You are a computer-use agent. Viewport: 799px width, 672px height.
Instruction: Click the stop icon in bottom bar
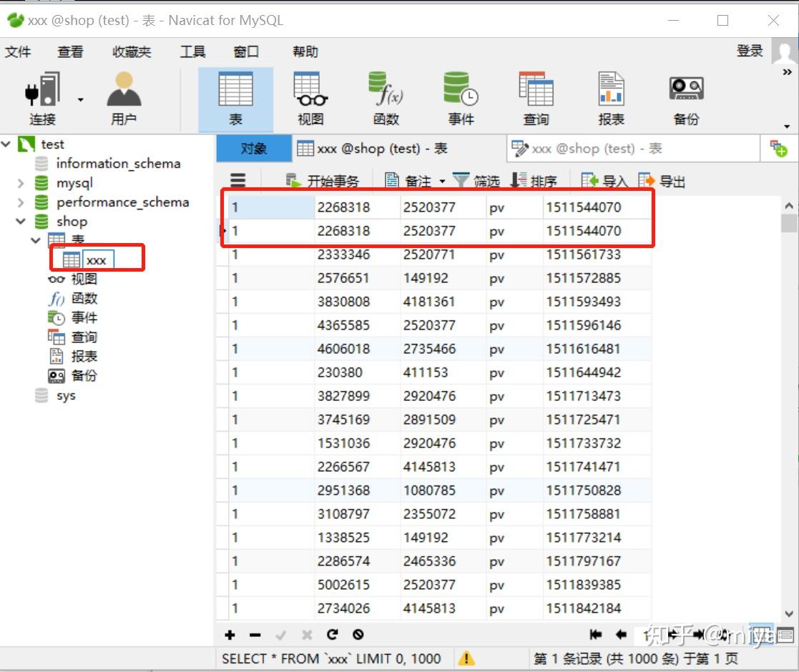pyautogui.click(x=358, y=634)
